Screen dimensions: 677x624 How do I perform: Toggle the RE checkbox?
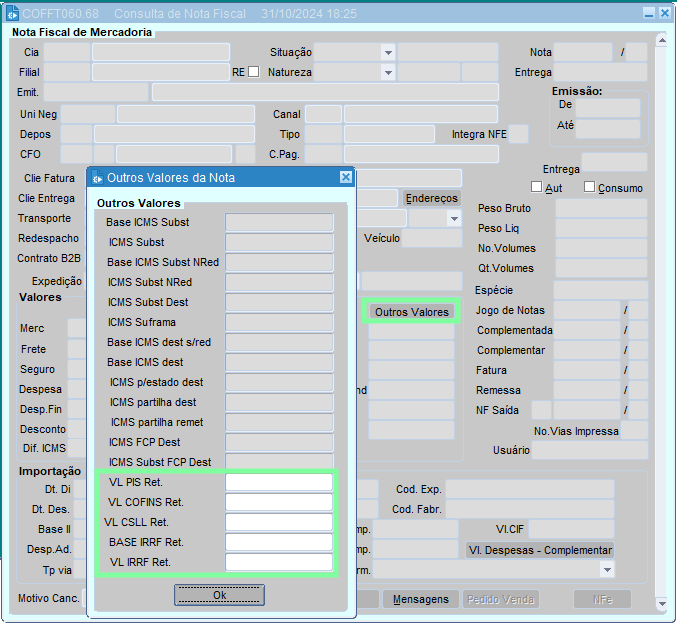pos(253,72)
